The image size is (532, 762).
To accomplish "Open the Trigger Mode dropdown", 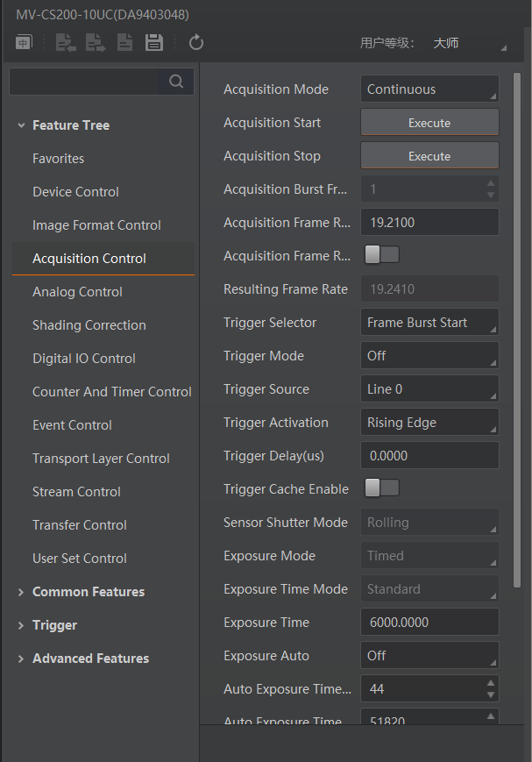I will click(429, 356).
